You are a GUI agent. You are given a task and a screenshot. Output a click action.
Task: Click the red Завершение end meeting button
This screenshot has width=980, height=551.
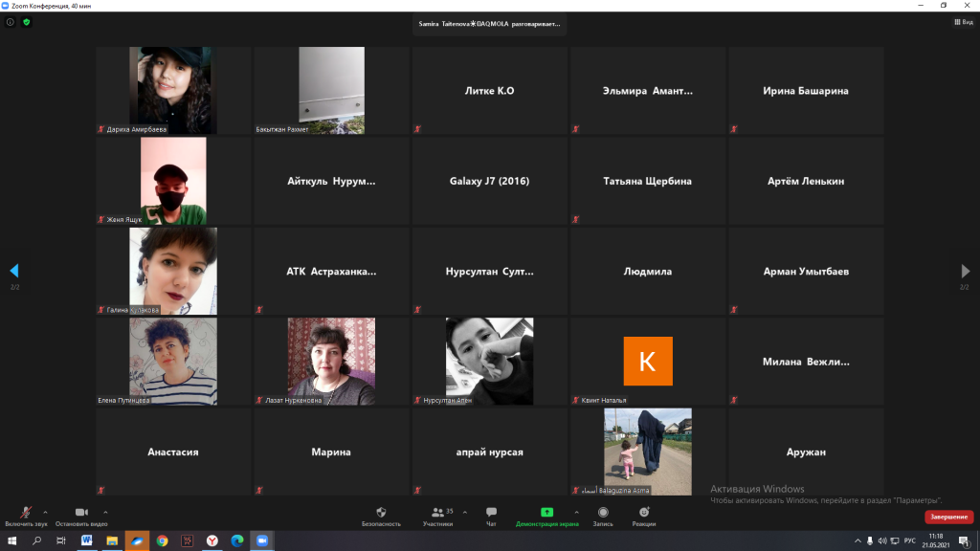(x=947, y=517)
